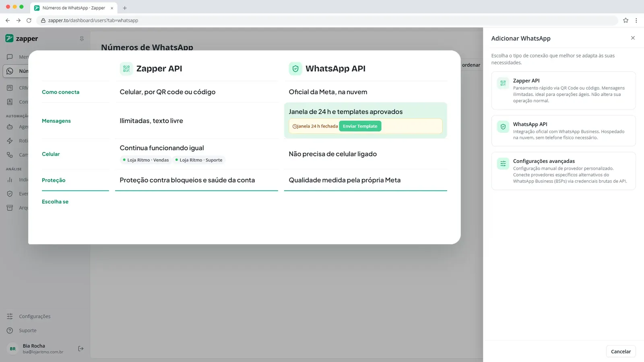This screenshot has width=644, height=362.
Task: Open the indicators bar chart icon
Action: [10, 180]
